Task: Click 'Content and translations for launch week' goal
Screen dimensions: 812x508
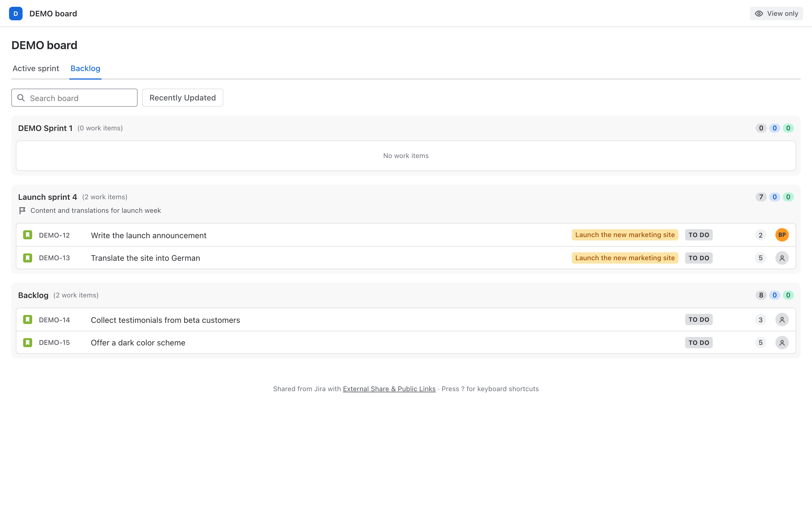Action: (x=96, y=211)
